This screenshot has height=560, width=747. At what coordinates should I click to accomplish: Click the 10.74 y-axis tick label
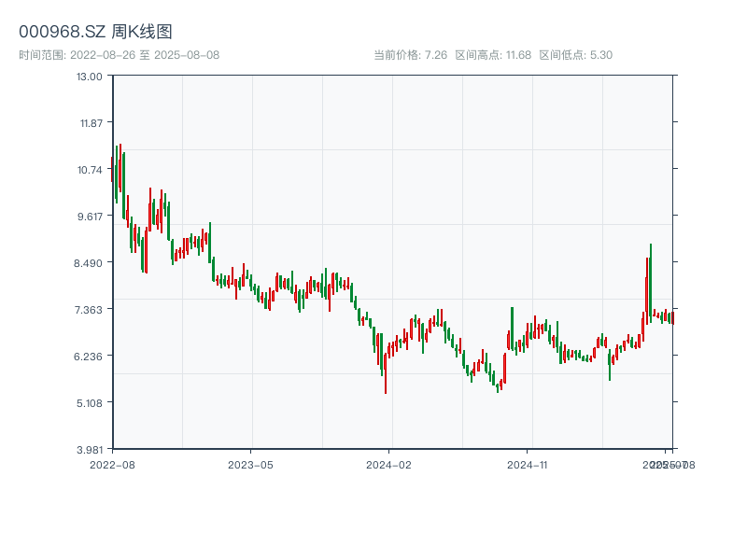(90, 169)
